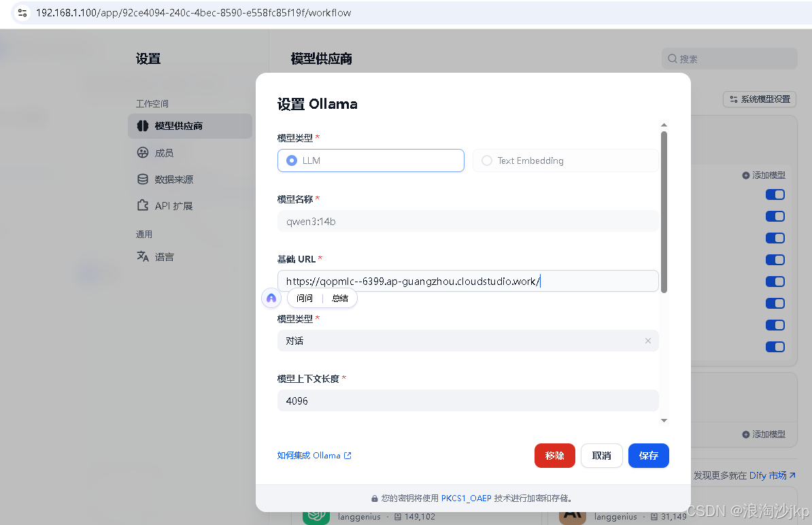Screen dimensions: 812x525
Task: Open 模型供应商 in settings sidebar
Action: click(x=190, y=126)
